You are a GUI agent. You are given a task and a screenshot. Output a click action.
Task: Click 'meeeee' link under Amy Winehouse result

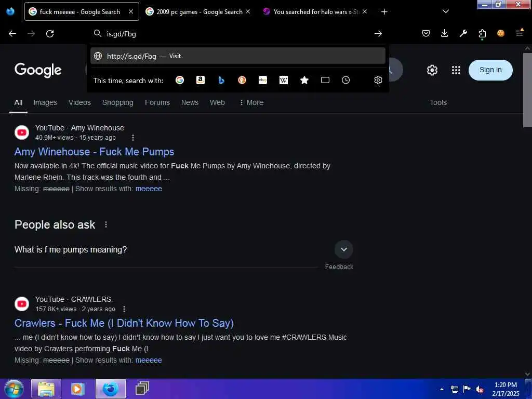coord(149,189)
